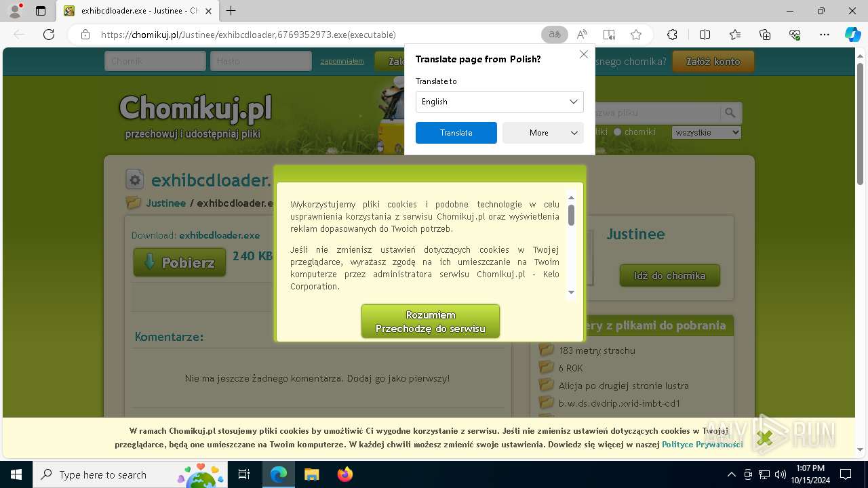Click the translate icon in address bar
868x488 pixels.
tap(555, 35)
